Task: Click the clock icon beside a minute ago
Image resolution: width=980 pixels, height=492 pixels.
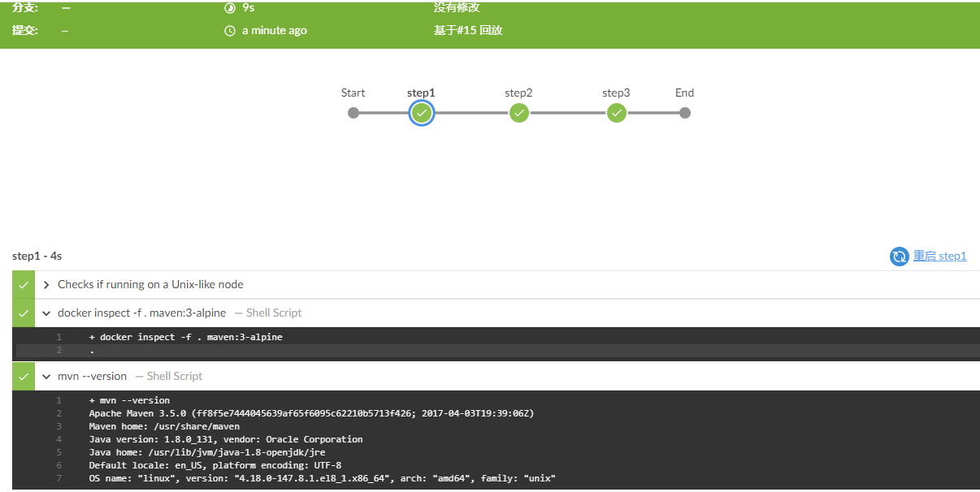Action: [229, 31]
